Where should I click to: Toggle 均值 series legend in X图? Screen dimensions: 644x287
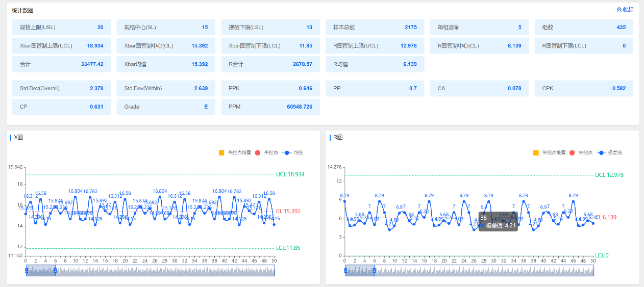pos(293,153)
